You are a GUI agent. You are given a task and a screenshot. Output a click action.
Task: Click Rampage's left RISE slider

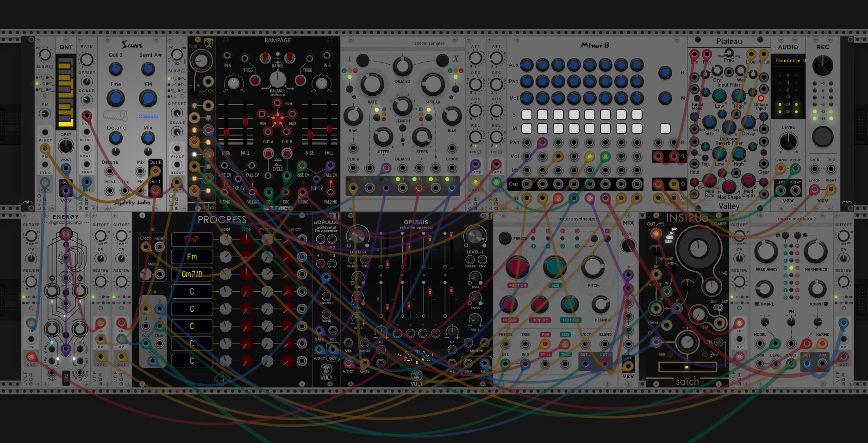coord(226,124)
